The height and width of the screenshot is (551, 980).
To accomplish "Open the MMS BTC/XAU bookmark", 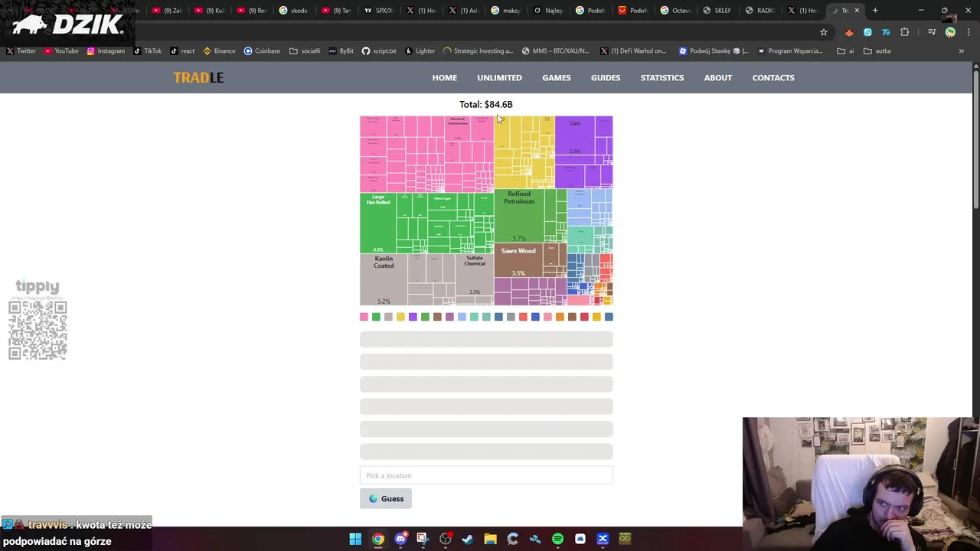I will [556, 51].
